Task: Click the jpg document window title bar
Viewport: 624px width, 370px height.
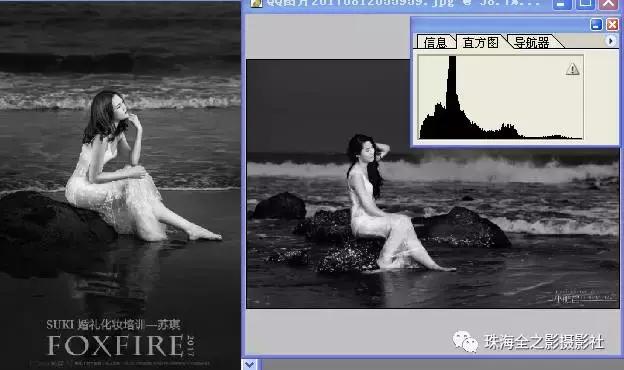Action: click(398, 4)
